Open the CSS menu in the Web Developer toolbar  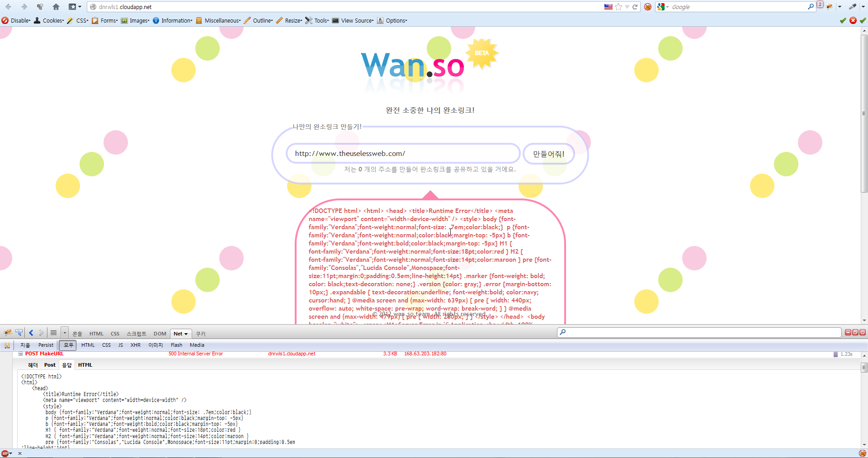click(x=78, y=20)
